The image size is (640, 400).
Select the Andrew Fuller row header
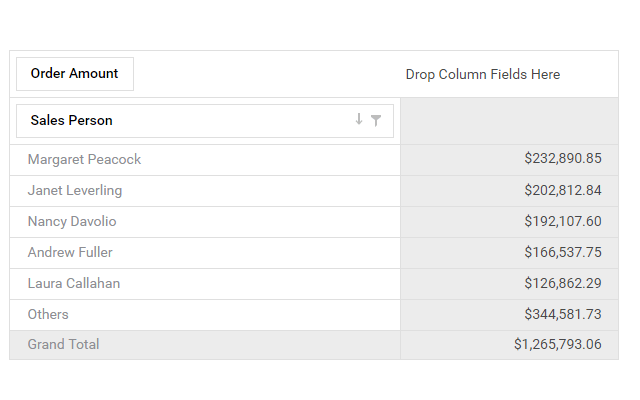(x=70, y=253)
